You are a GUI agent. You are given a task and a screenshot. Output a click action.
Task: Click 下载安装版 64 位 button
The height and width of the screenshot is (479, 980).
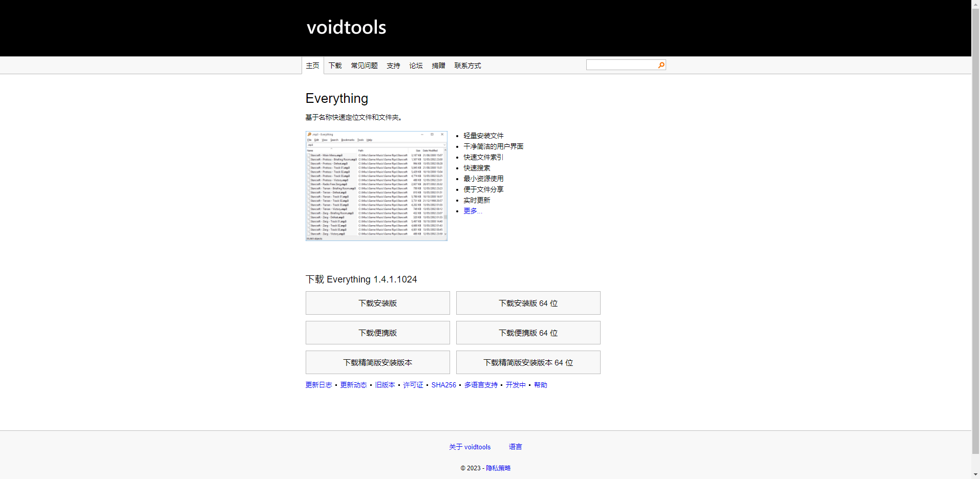[x=528, y=302]
